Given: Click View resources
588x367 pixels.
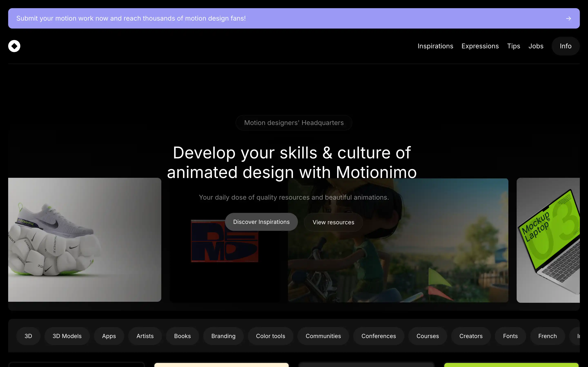Looking at the screenshot, I should [333, 222].
